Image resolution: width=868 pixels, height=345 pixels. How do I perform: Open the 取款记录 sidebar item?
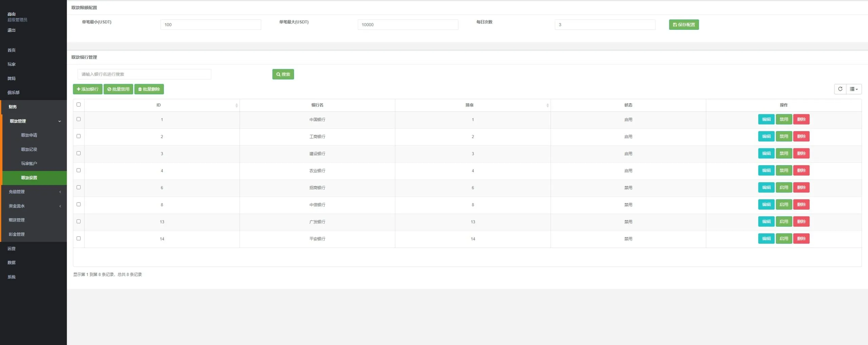tap(29, 149)
